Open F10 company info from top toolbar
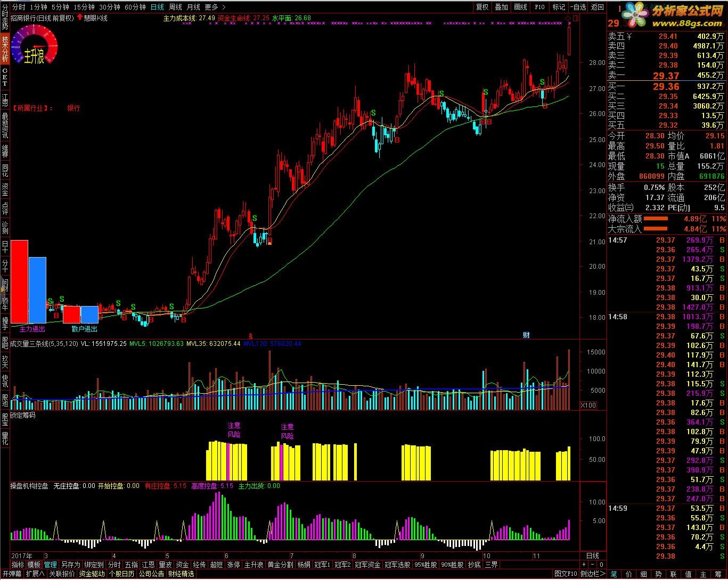The width and height of the screenshot is (728, 580). [539, 7]
